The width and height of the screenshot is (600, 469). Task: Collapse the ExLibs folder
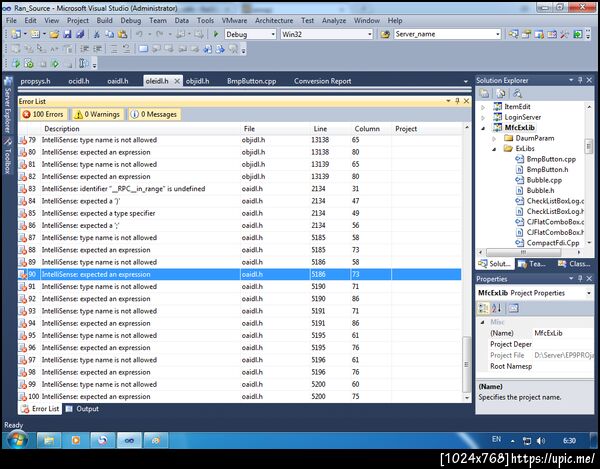(494, 149)
